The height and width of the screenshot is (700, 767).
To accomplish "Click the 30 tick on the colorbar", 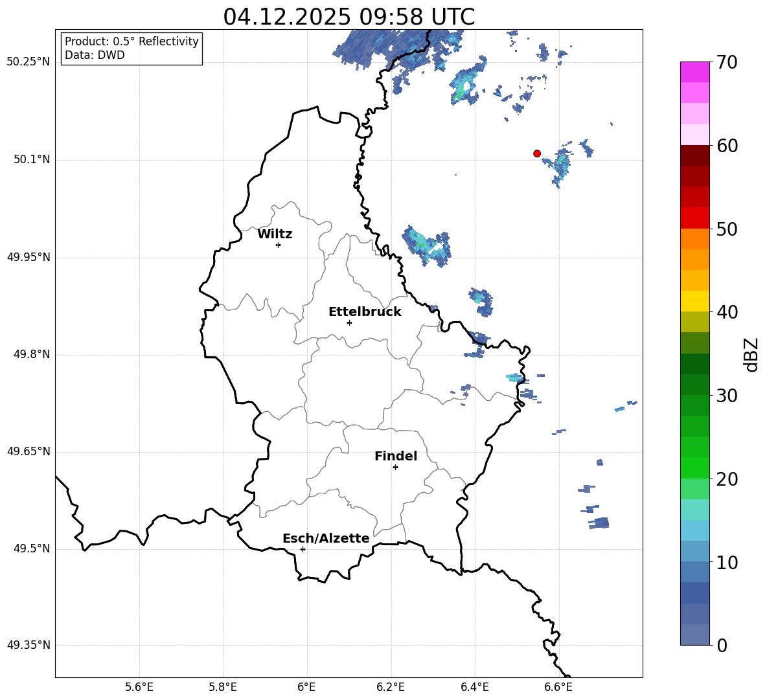I will 727,396.
